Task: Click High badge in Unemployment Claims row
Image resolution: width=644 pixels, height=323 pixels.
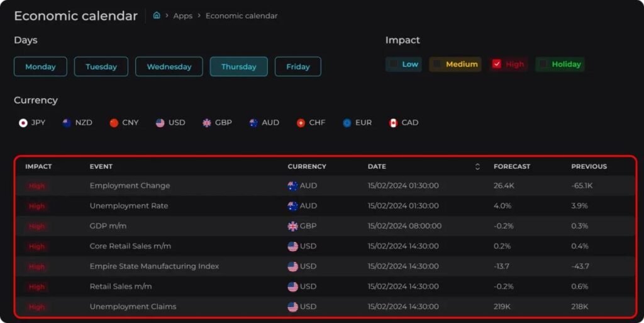Action: (36, 307)
